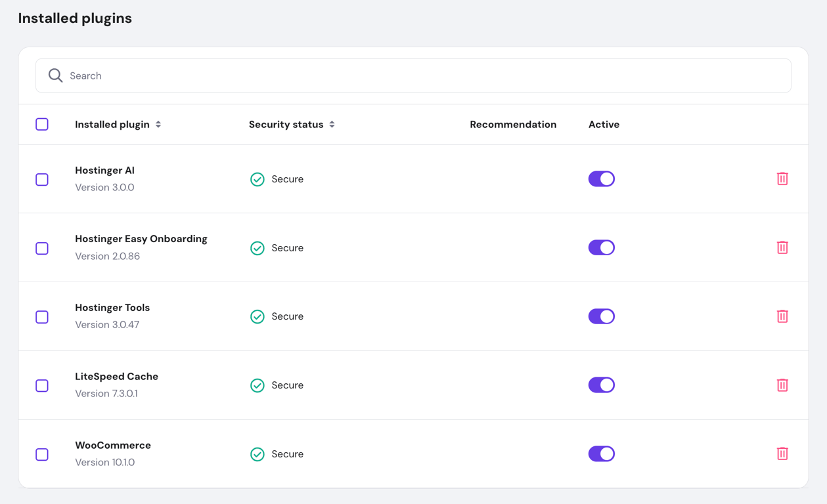Click the delete icon beside Hostinger Tools
827x504 pixels.
point(782,316)
